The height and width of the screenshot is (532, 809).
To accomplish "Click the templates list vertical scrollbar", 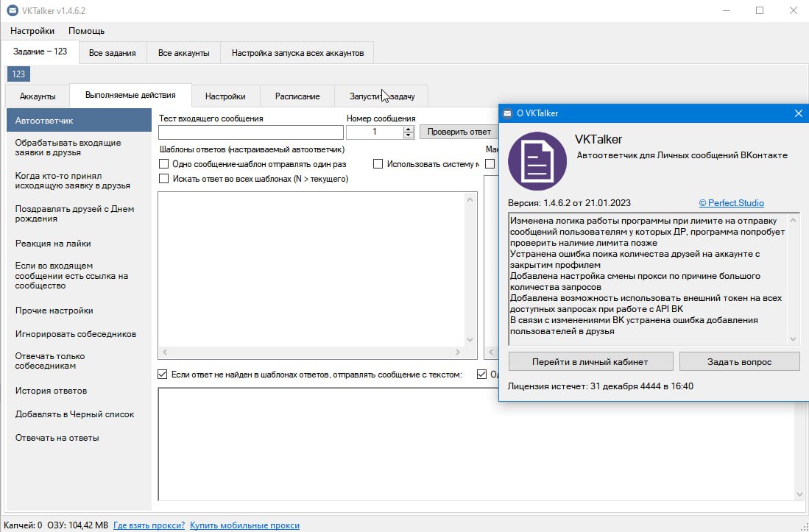I will 470,269.
